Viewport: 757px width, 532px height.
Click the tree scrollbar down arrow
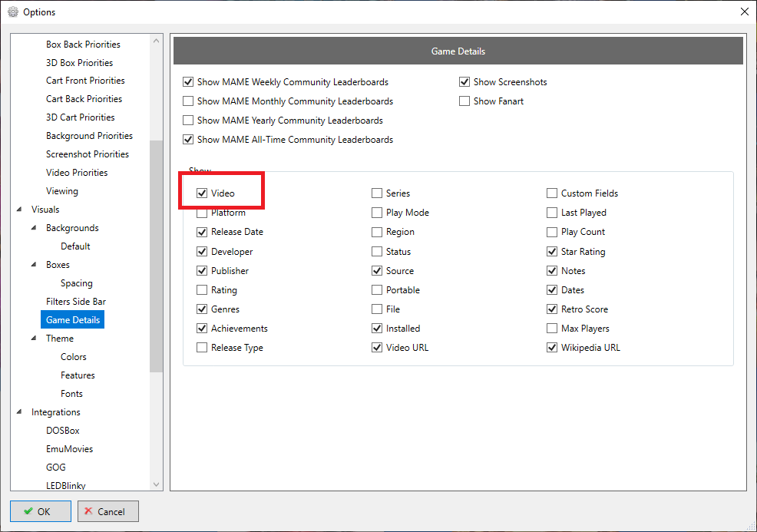156,484
